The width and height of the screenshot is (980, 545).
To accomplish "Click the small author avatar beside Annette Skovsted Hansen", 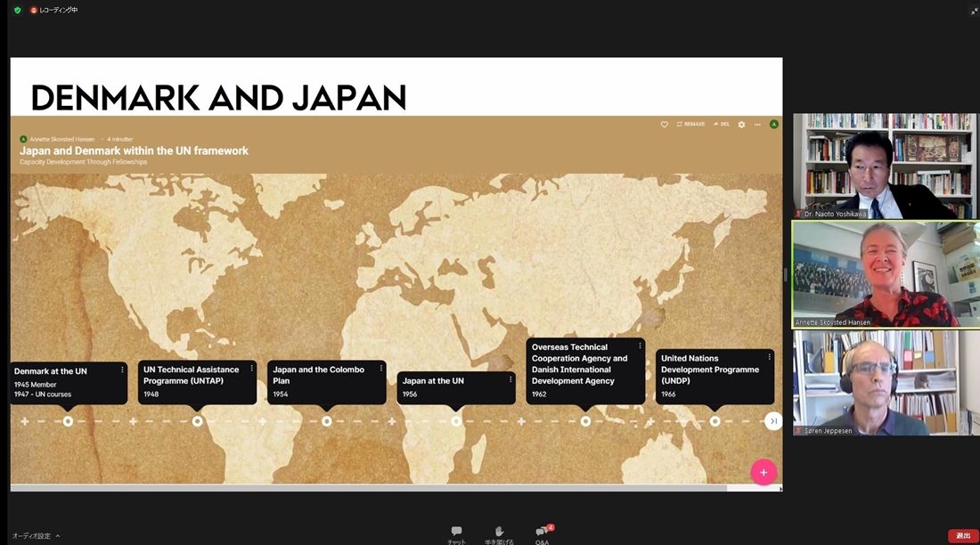I will pos(24,139).
